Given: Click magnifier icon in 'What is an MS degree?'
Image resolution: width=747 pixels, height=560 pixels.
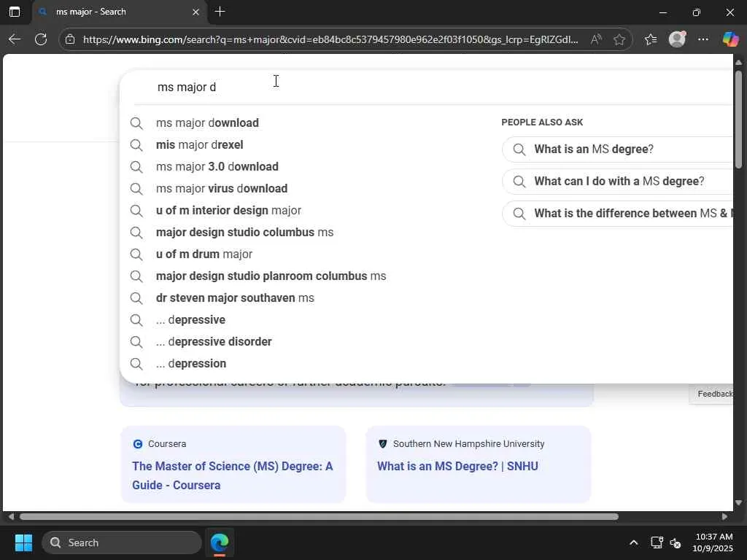Looking at the screenshot, I should [519, 149].
